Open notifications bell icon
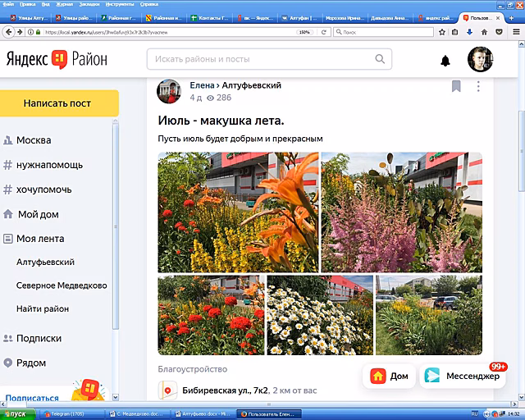 (x=445, y=61)
